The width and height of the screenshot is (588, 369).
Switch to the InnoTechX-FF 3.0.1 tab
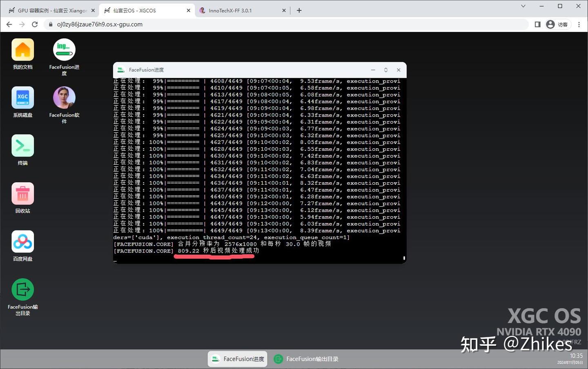click(x=243, y=11)
